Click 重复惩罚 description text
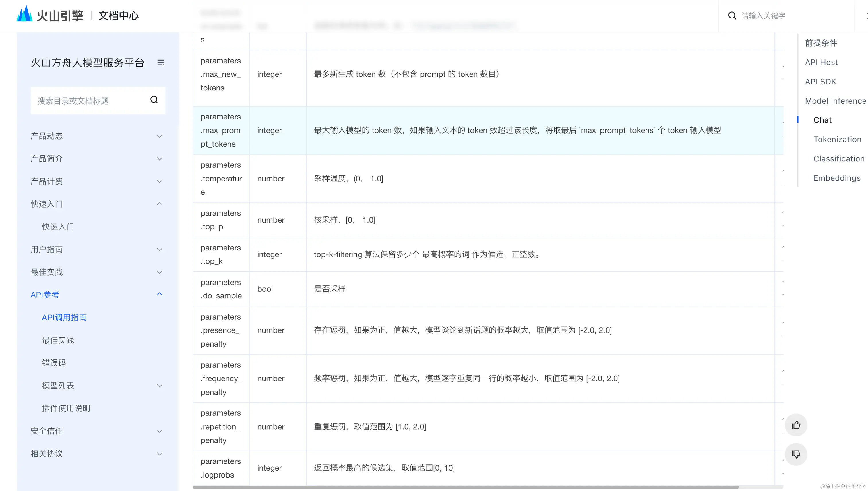868x491 pixels. 370,427
